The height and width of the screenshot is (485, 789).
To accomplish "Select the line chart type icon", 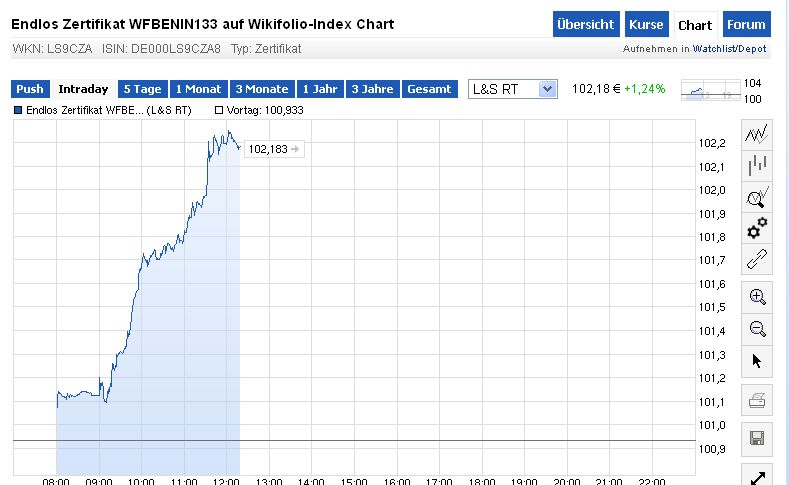I will pos(757,134).
